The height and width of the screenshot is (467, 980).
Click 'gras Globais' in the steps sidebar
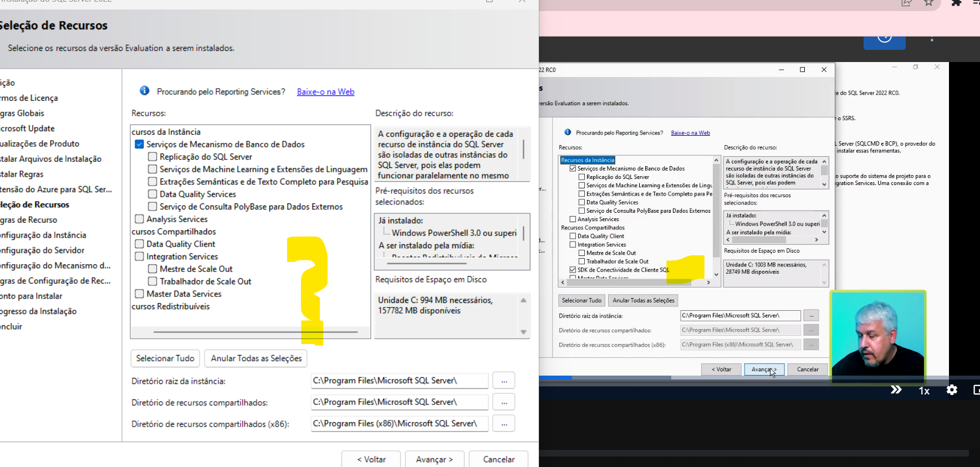(22, 113)
